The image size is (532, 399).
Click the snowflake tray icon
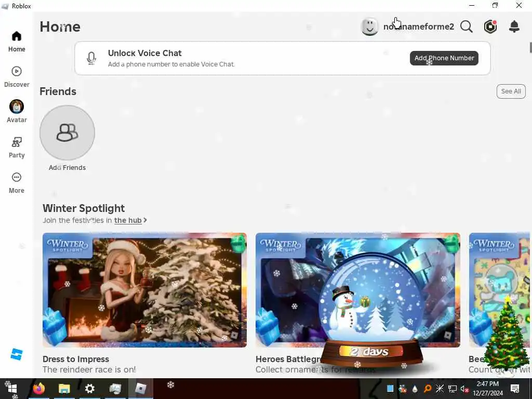tap(440, 389)
